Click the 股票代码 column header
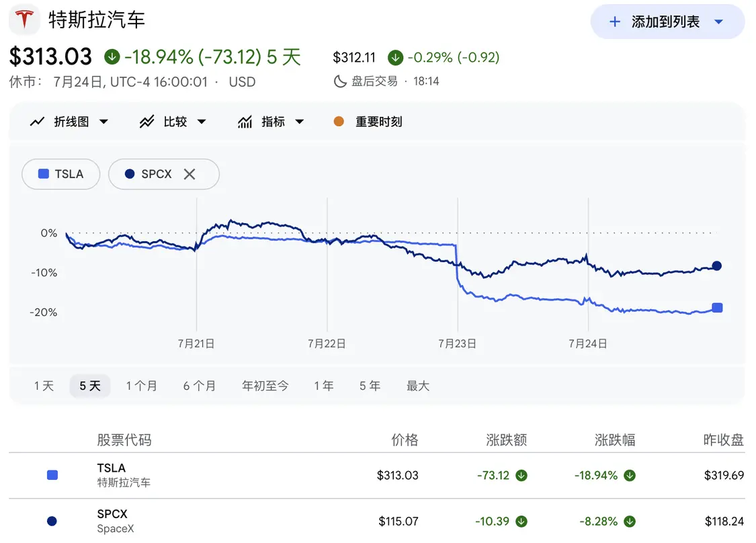 (124, 440)
